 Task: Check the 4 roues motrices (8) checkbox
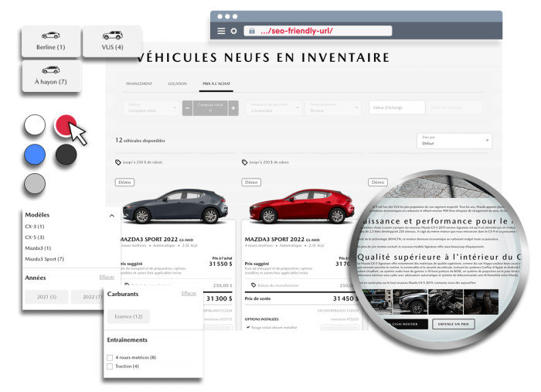tap(110, 357)
